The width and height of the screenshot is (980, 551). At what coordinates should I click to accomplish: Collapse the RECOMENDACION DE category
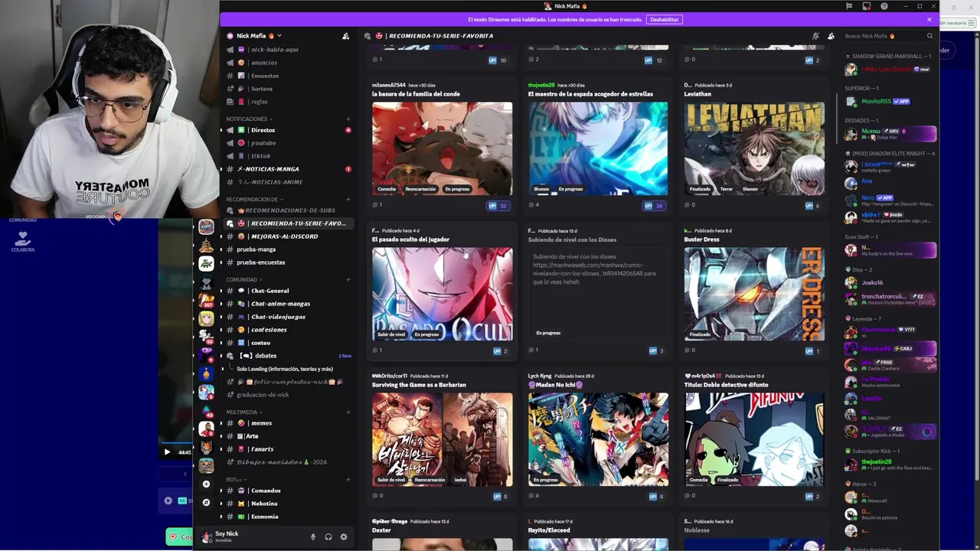click(254, 199)
